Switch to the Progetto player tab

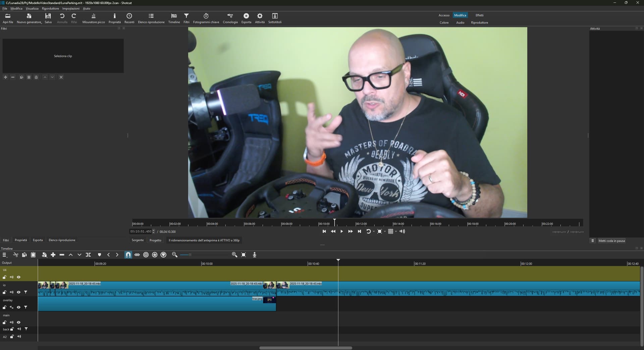(155, 240)
